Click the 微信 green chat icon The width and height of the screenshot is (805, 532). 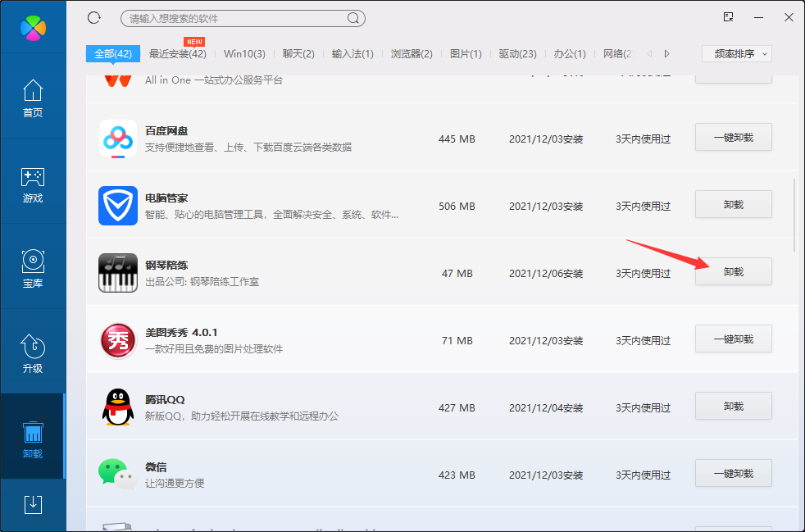118,475
